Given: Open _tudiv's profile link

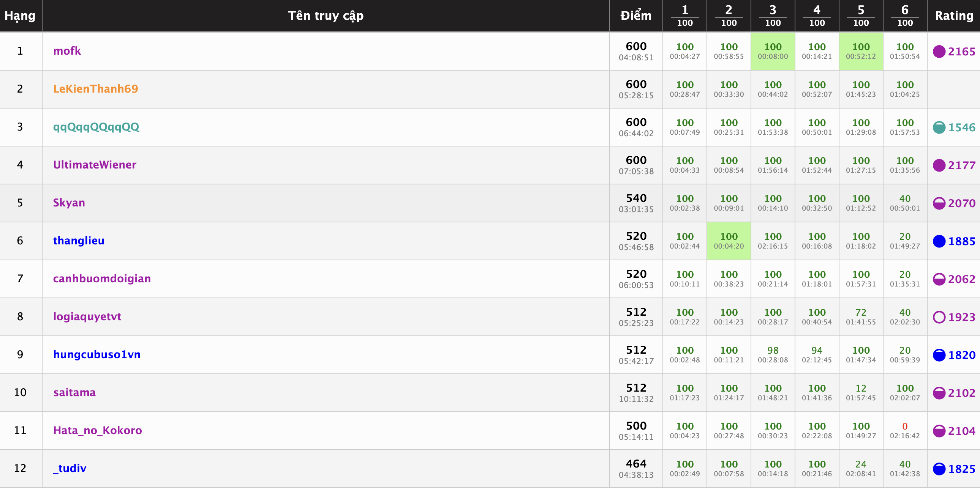Looking at the screenshot, I should point(70,469).
